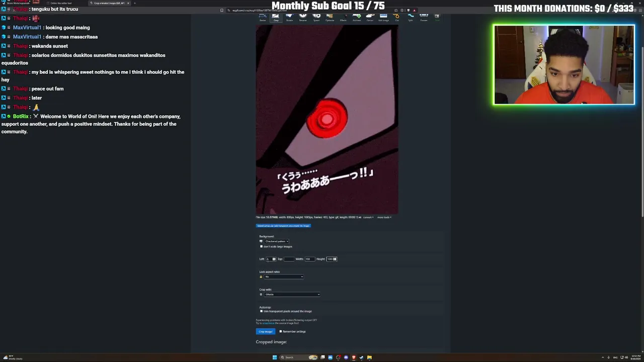Screen dimensions: 644x362
Task: Click the Extend canvas size button
Action: [283, 226]
